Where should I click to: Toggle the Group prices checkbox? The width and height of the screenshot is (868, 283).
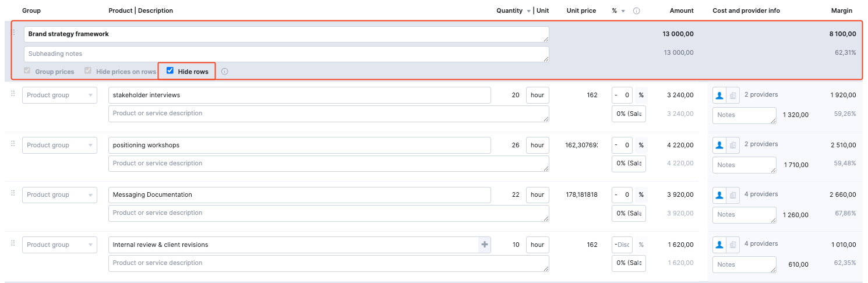point(27,71)
